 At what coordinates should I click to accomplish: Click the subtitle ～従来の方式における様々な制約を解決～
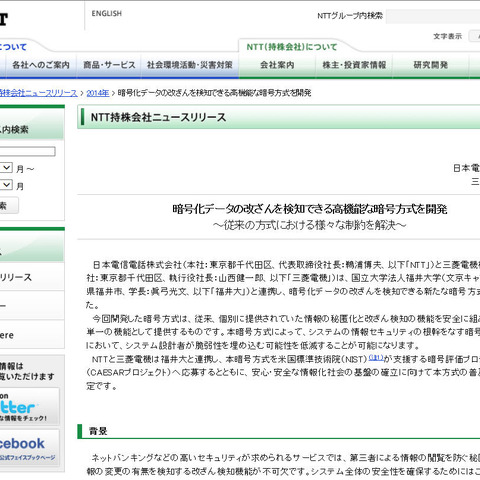point(310,225)
